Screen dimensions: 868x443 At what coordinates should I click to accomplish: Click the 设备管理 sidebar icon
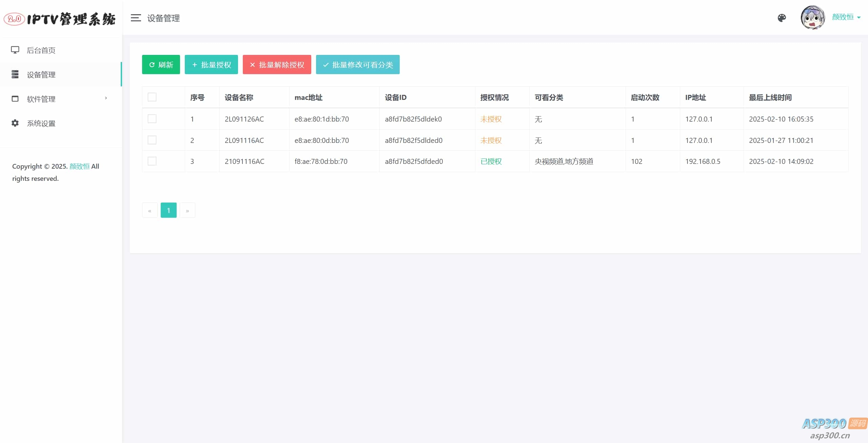(x=15, y=75)
